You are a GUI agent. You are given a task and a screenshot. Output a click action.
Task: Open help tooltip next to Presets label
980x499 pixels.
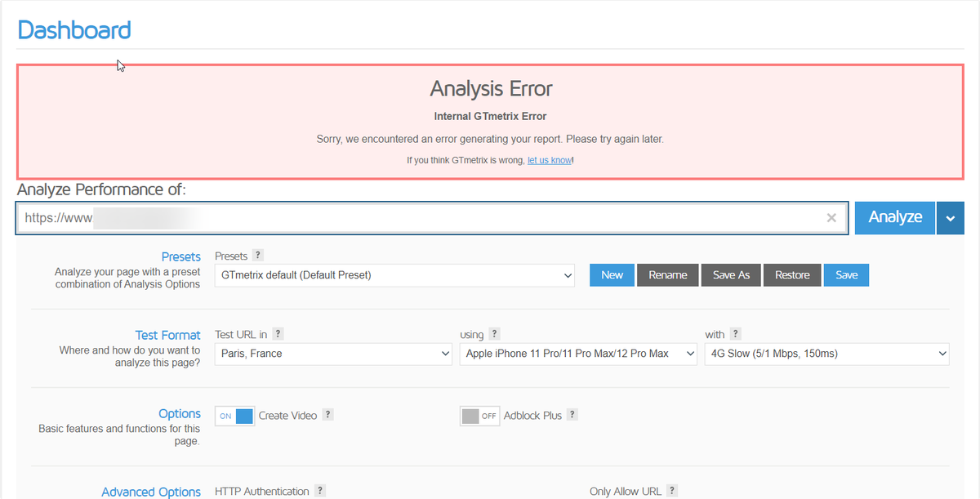tap(258, 256)
